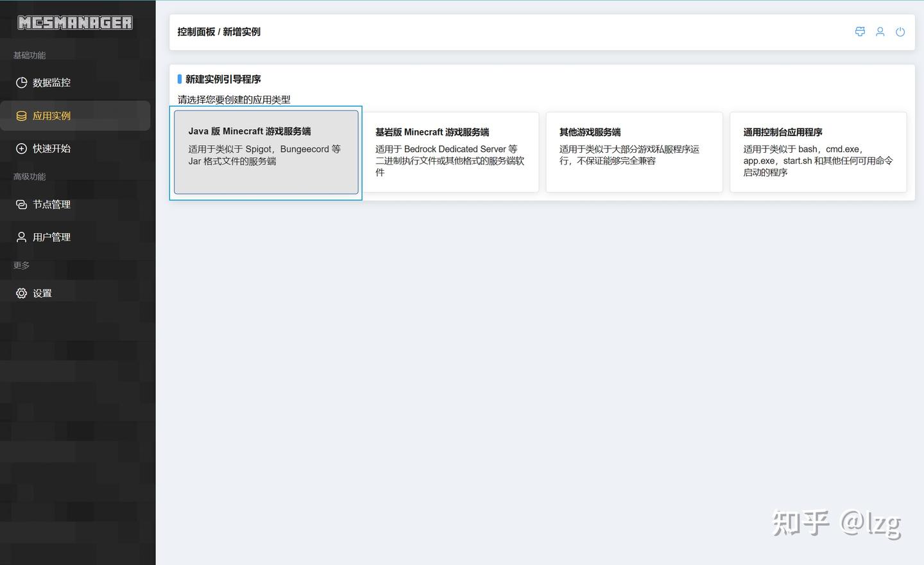Select the 基岩版 Minecraft 游戏服务端 card
Image resolution: width=924 pixels, height=565 pixels.
(x=450, y=152)
